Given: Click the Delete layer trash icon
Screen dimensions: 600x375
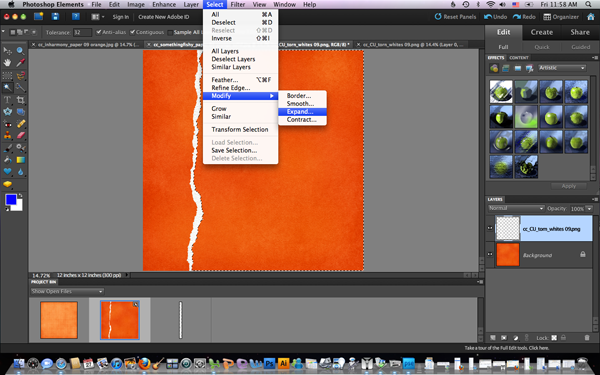Looking at the screenshot, I should pos(587,338).
